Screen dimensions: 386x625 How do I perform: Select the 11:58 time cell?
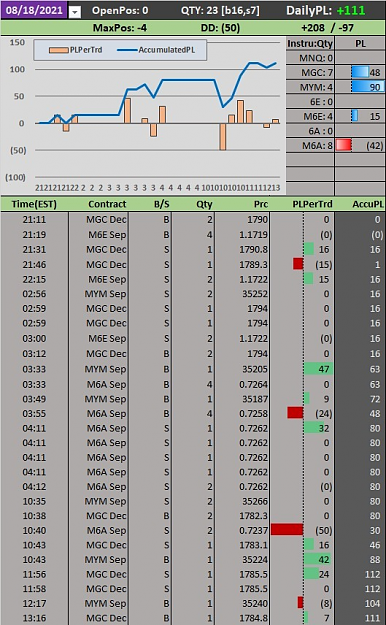[34, 589]
